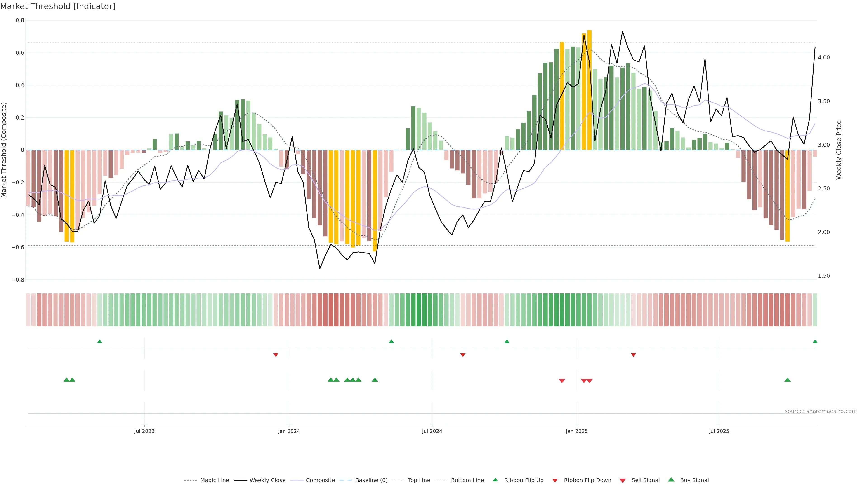Screen dimensions: 868x488
Task: Hide the Composite line via legend
Action: (320, 480)
